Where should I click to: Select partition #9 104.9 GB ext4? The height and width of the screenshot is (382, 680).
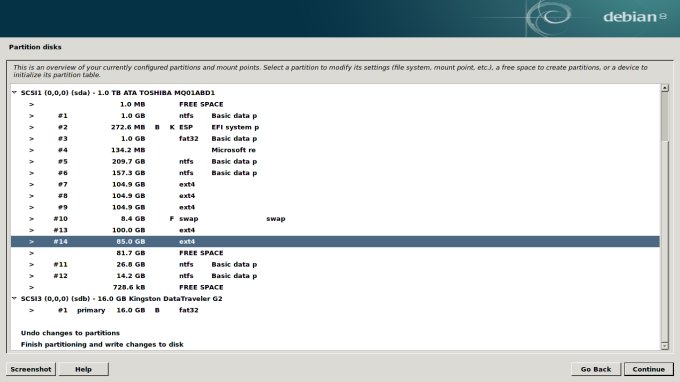pyautogui.click(x=335, y=207)
